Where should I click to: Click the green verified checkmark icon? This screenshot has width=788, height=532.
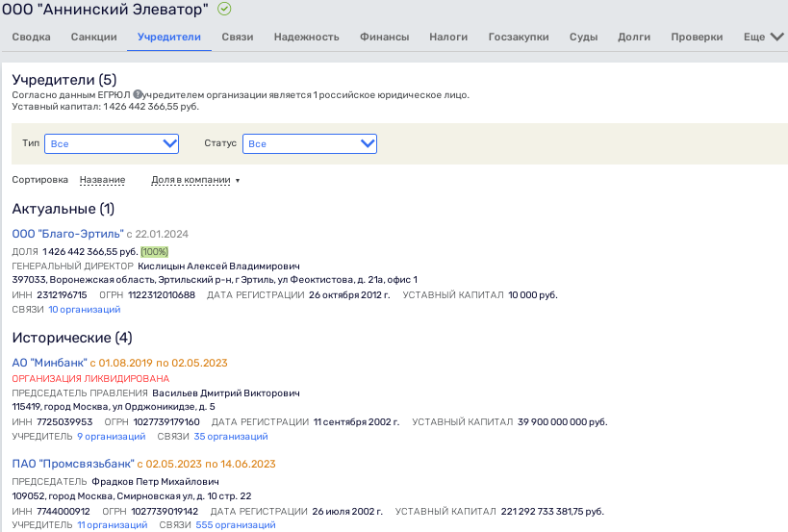click(224, 9)
